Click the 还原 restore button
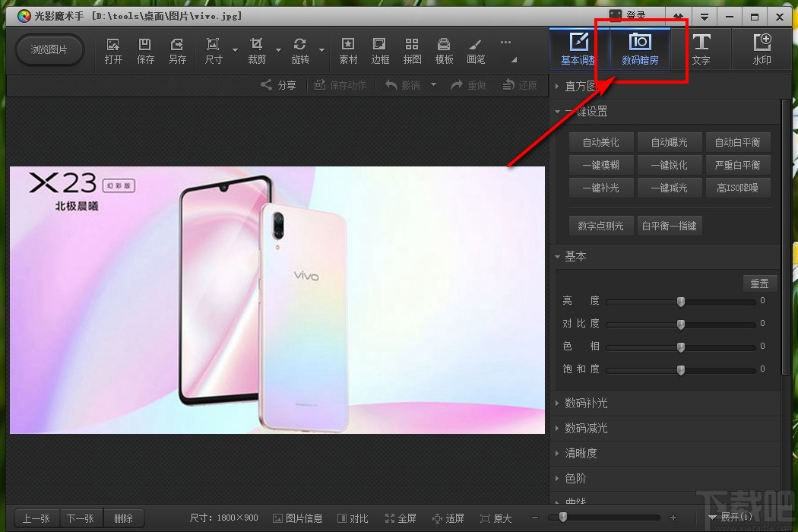The height and width of the screenshot is (532, 798). pyautogui.click(x=520, y=85)
